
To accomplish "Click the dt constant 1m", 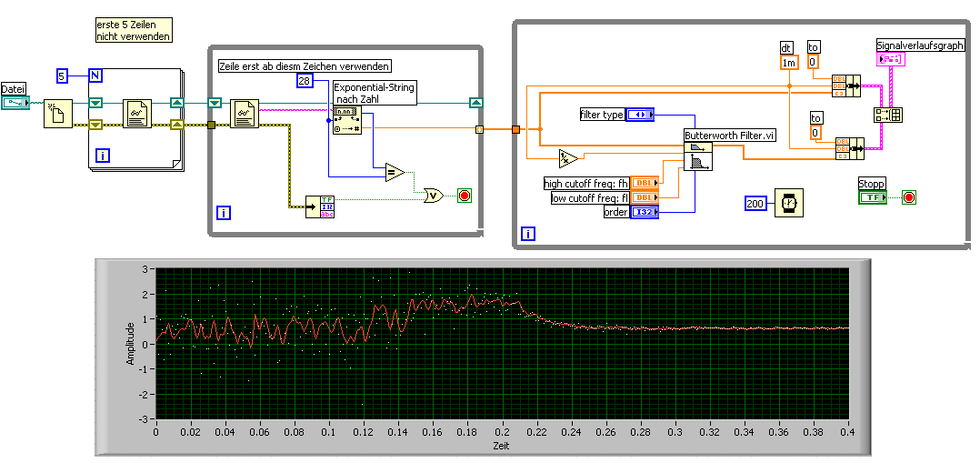I will [789, 61].
